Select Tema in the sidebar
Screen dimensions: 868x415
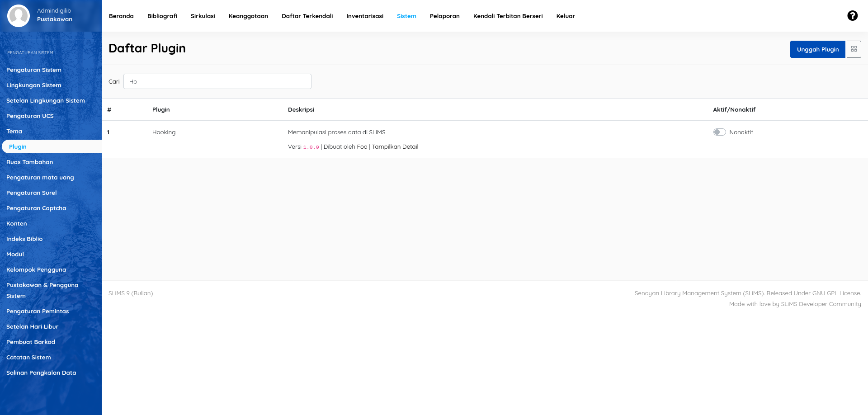tap(14, 131)
